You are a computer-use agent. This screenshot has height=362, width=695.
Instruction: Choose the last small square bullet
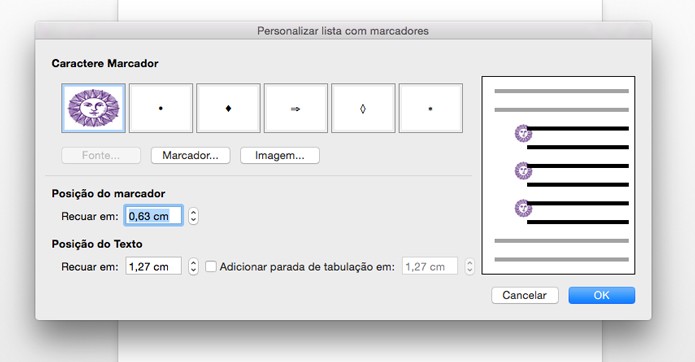pyautogui.click(x=430, y=108)
